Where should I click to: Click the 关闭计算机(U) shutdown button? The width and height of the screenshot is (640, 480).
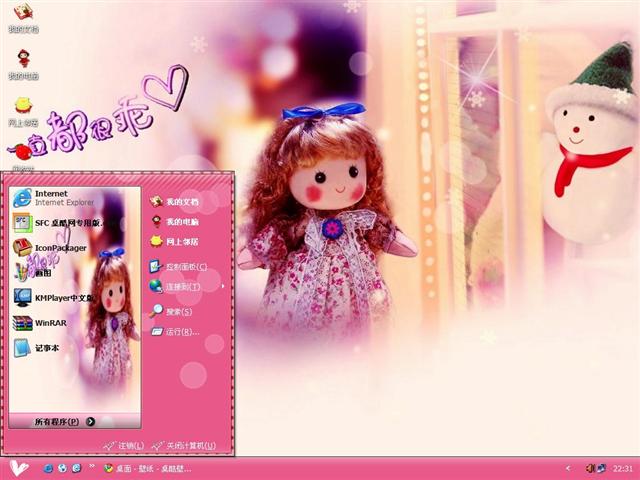coord(183,446)
